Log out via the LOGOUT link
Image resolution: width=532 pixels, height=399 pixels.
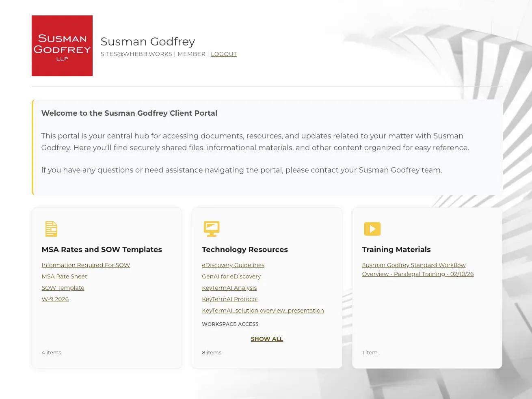[x=224, y=54]
